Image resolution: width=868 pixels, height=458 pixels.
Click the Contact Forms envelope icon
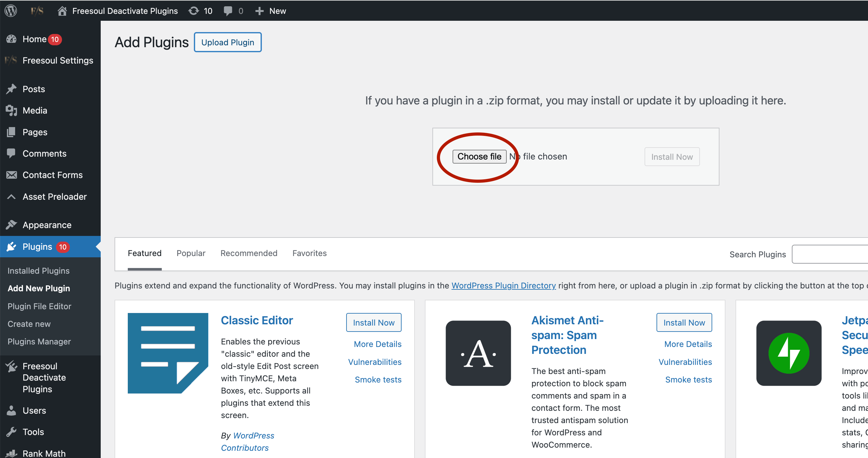pos(11,175)
